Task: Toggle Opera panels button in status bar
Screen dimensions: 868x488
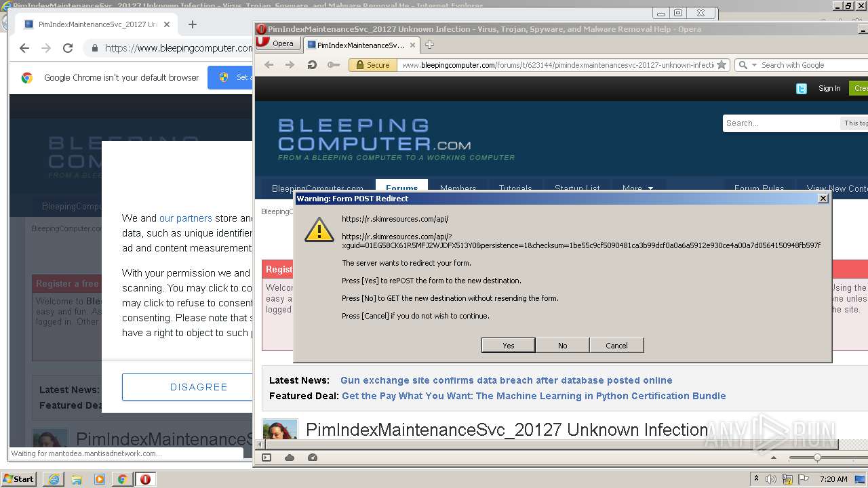Action: [x=267, y=457]
